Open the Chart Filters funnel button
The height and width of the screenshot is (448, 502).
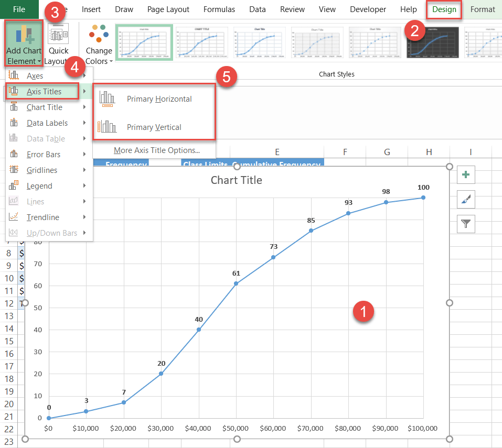[465, 224]
